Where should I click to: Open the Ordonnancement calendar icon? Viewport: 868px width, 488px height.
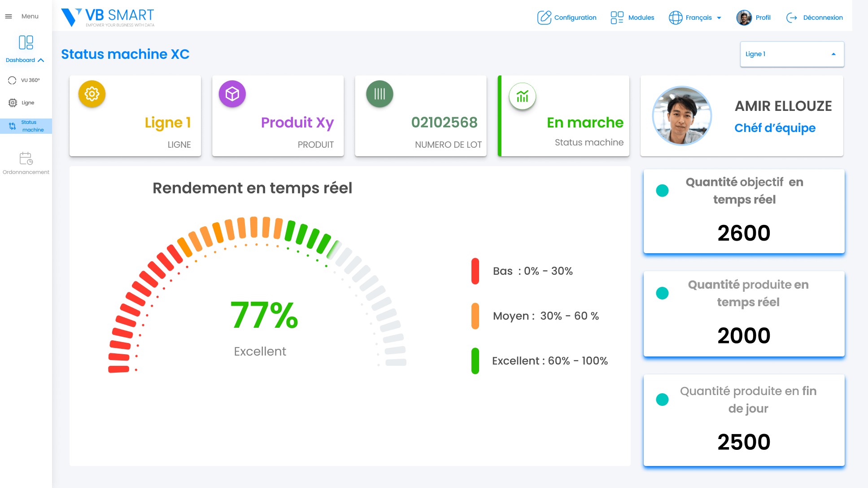pyautogui.click(x=26, y=158)
